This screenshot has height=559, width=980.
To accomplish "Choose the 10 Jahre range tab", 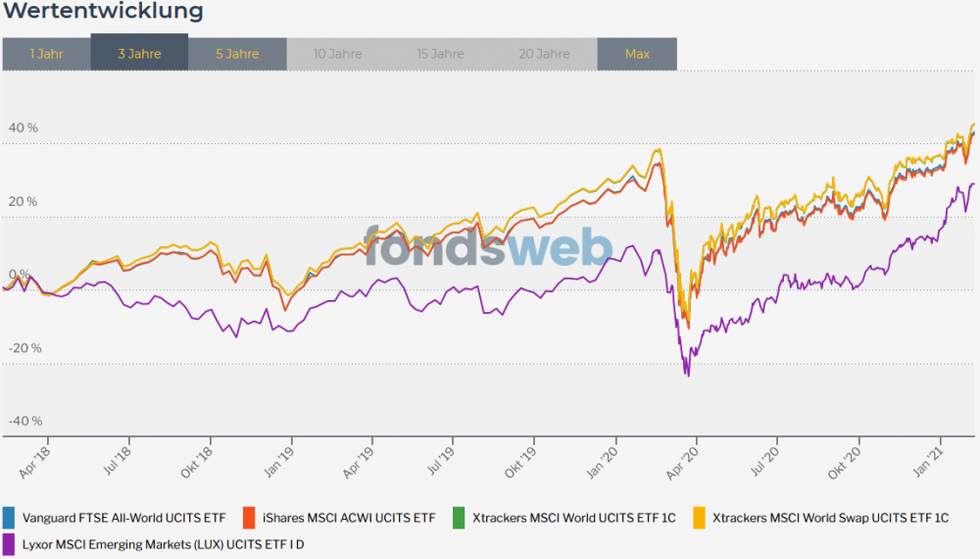I will coord(335,54).
